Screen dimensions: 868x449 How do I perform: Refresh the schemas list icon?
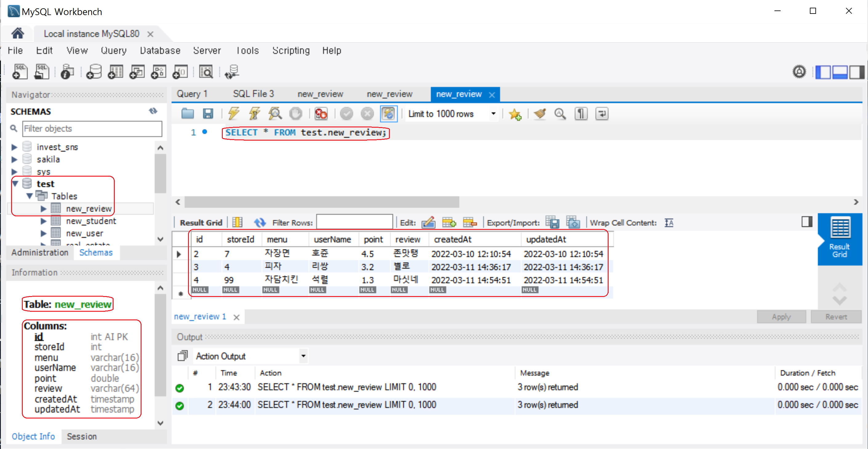pyautogui.click(x=153, y=111)
